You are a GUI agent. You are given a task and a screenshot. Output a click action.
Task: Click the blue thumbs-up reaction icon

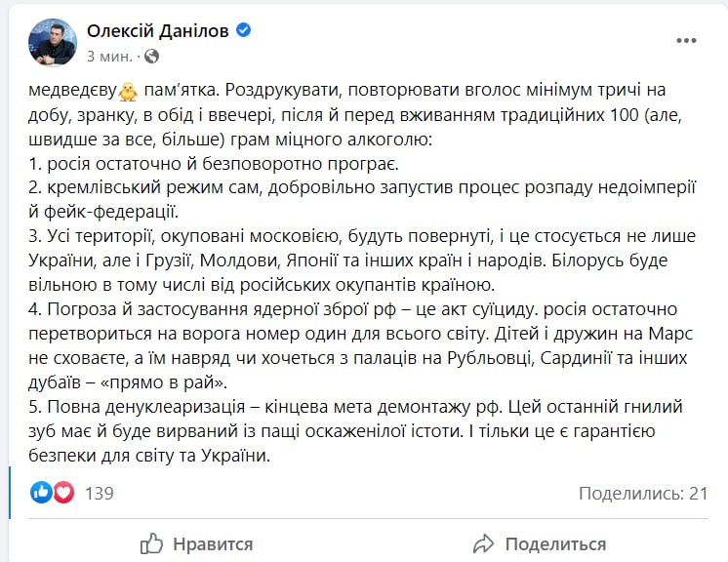point(41,493)
